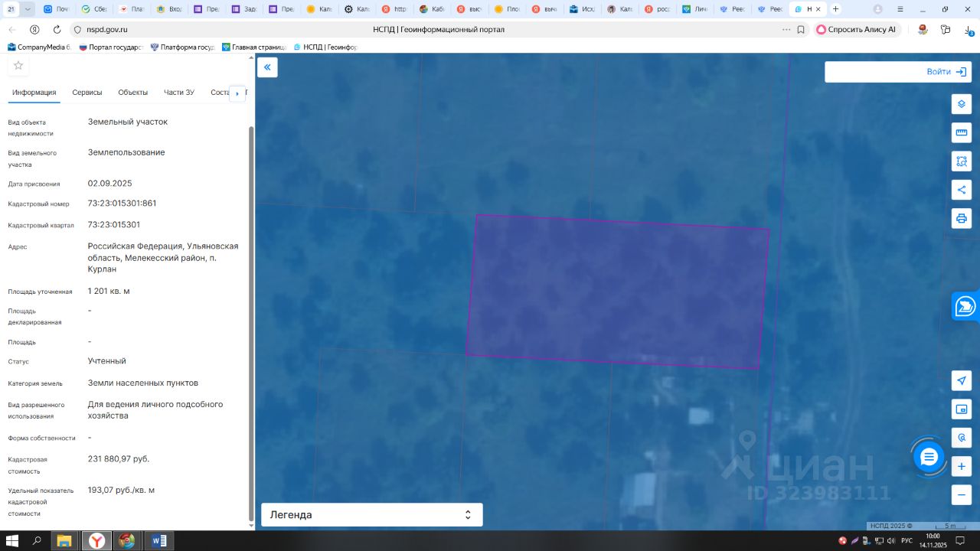The width and height of the screenshot is (980, 551).
Task: Activate the ruler measurement tool
Action: pos(962,132)
